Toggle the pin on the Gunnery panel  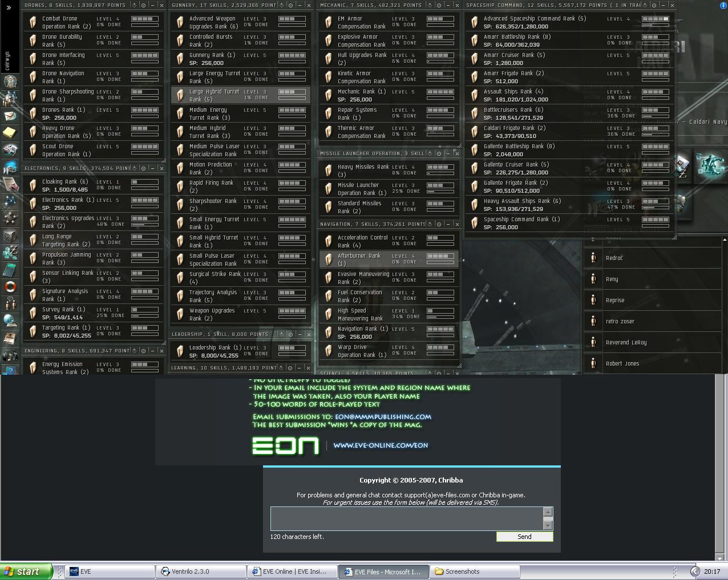click(x=282, y=5)
